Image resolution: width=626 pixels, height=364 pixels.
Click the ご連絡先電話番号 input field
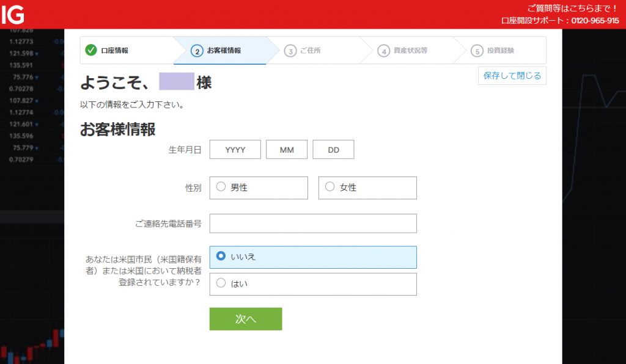click(313, 224)
